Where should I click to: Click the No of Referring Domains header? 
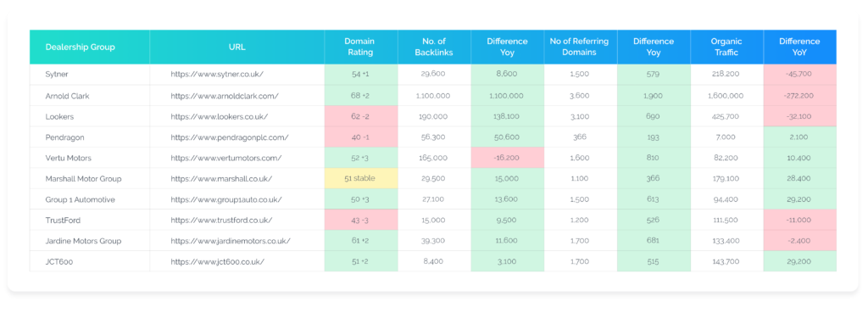point(579,47)
